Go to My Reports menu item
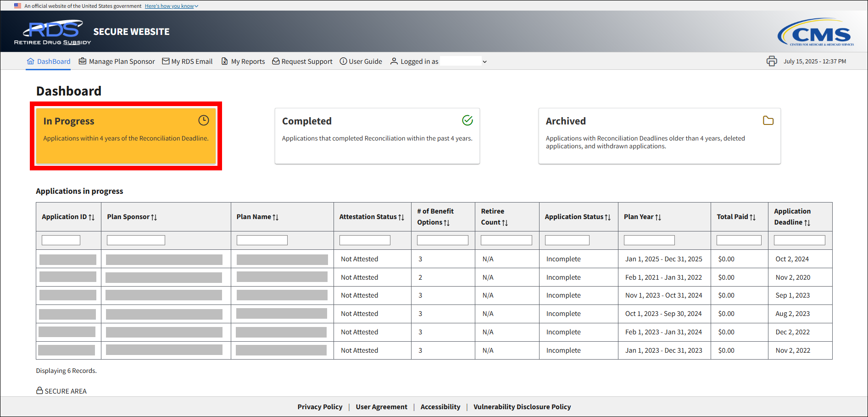 coord(243,62)
